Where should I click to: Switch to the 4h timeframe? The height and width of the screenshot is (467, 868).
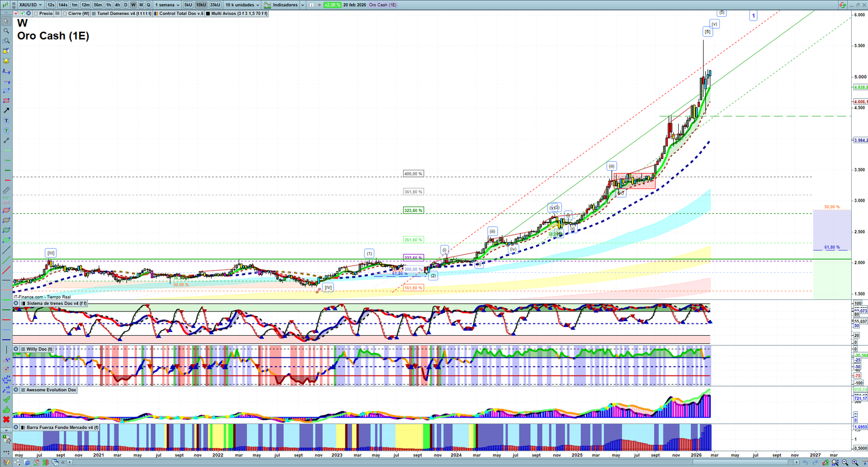[x=117, y=5]
